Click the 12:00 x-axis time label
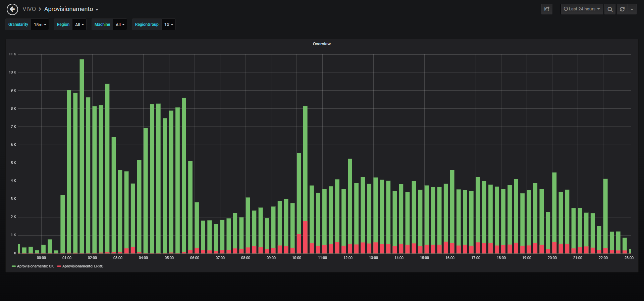Screen dimensions: 644x301 (348, 258)
